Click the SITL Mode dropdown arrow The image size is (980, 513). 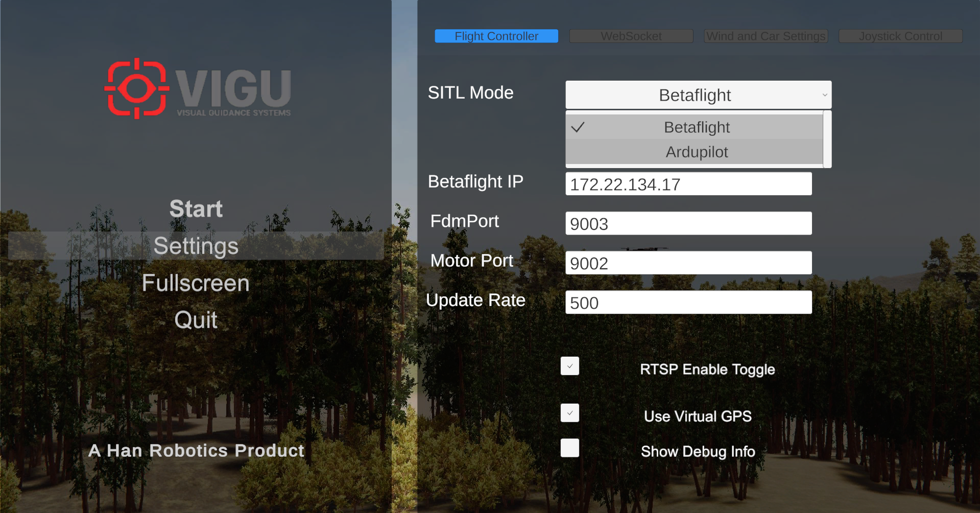coord(824,95)
